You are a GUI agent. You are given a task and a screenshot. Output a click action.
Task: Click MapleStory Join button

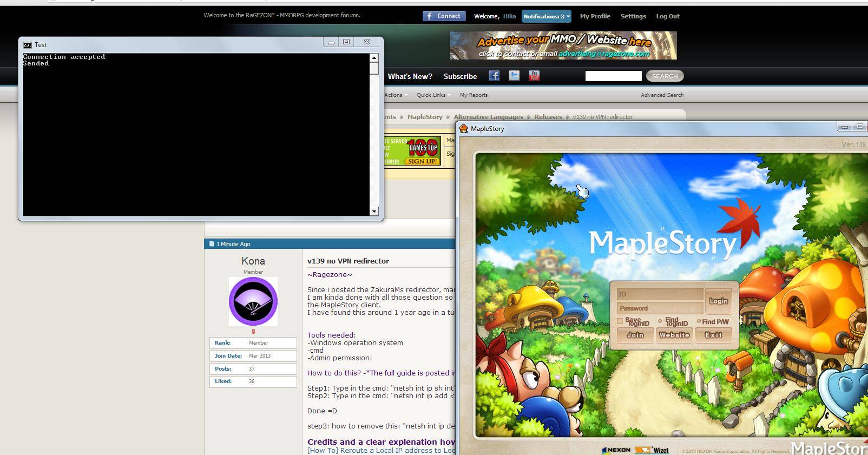635,335
